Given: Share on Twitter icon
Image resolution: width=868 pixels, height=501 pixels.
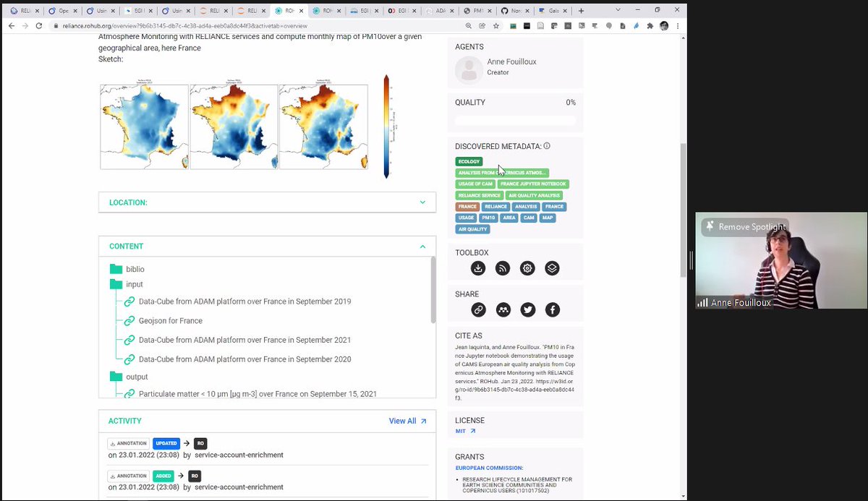Looking at the screenshot, I should pyautogui.click(x=527, y=309).
